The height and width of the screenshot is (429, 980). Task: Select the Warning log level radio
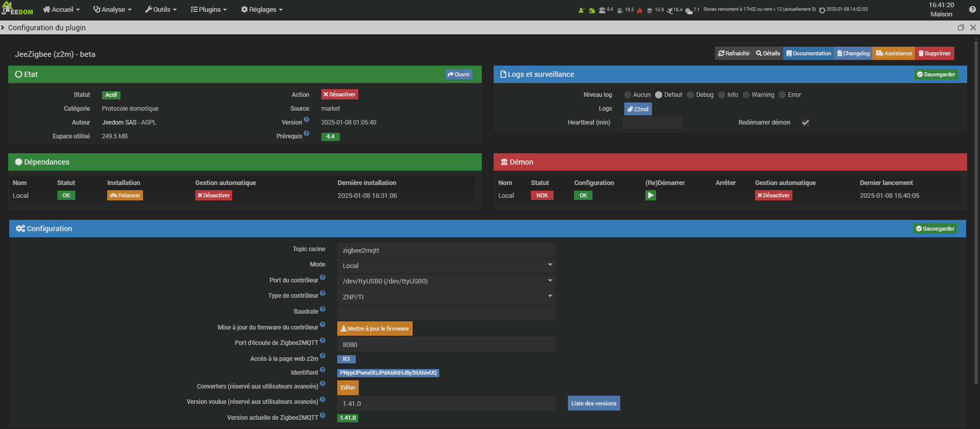746,95
